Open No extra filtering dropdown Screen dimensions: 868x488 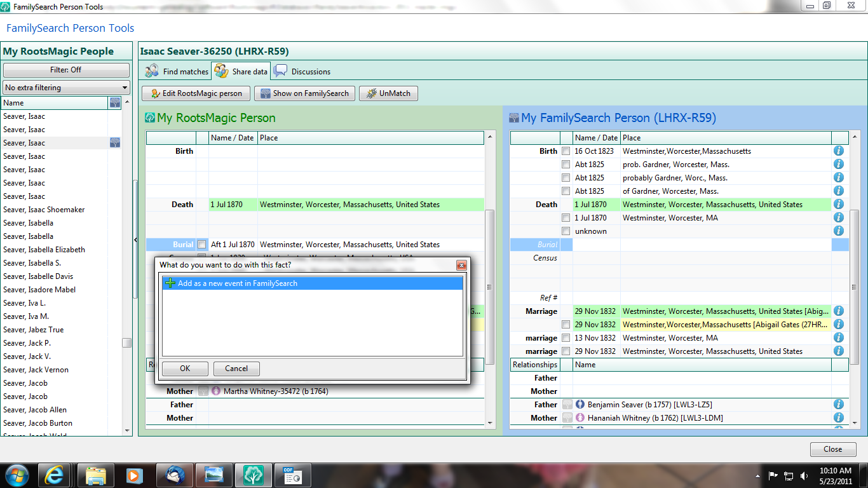pos(66,88)
